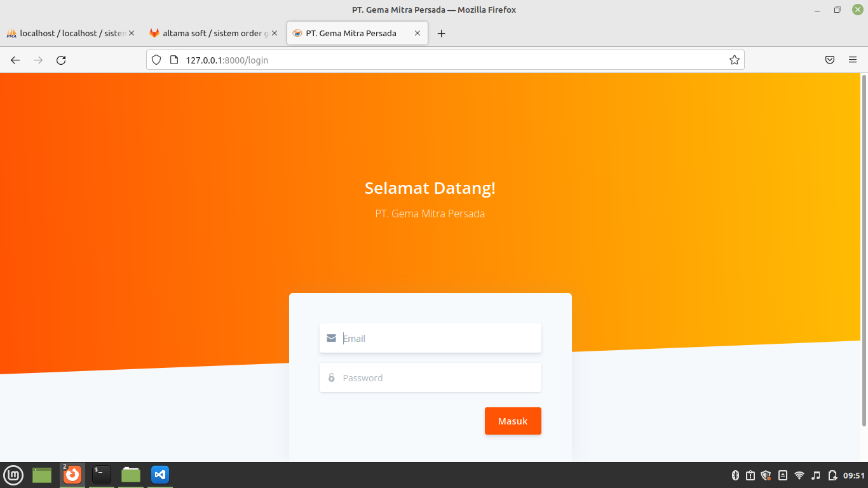Screen dimensions: 868x488
Task: Click the envelope icon in Email field
Action: [331, 338]
